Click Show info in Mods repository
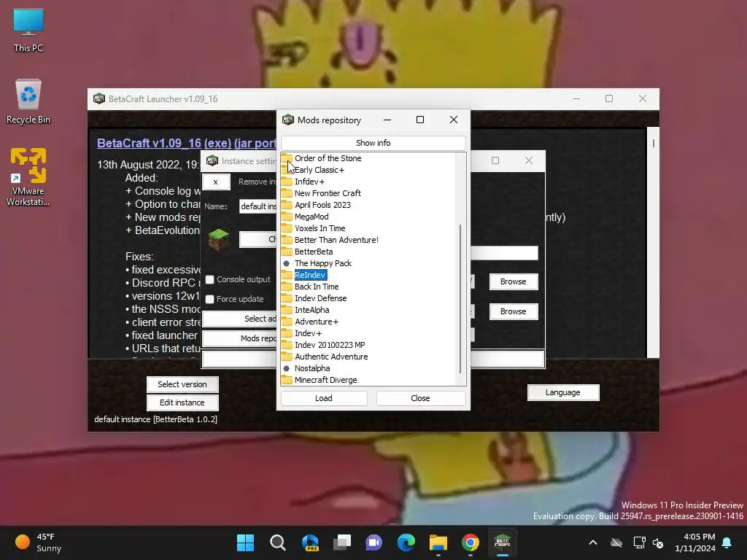The height and width of the screenshot is (560, 747). click(x=373, y=143)
